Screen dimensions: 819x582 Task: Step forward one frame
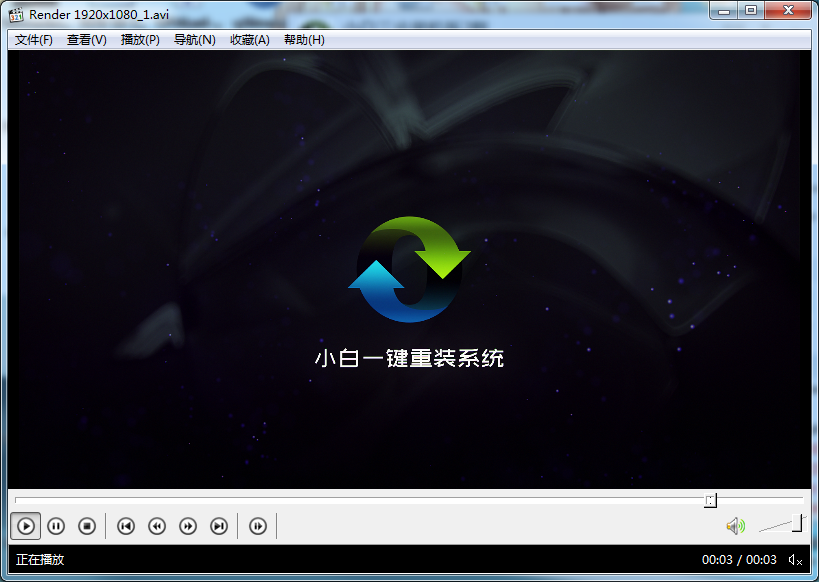click(x=258, y=526)
